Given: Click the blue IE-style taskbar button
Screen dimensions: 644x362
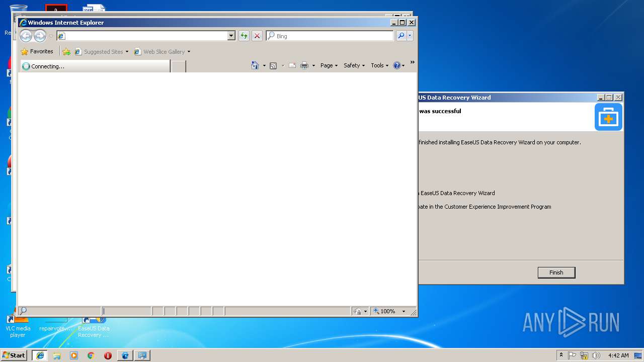Looking at the screenshot, I should 125,355.
